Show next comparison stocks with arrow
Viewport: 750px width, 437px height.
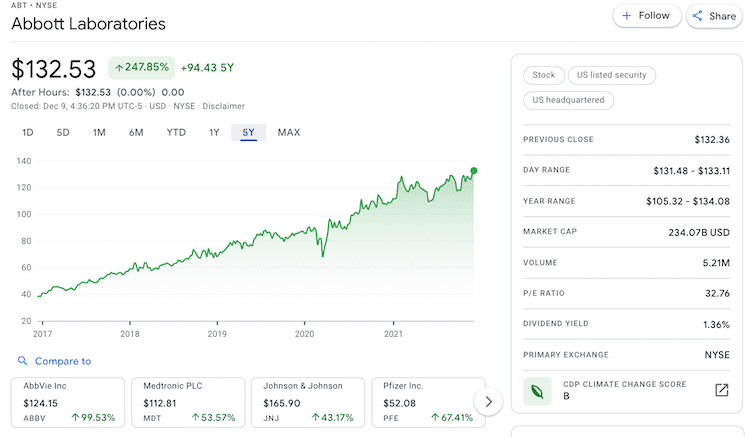pyautogui.click(x=488, y=402)
